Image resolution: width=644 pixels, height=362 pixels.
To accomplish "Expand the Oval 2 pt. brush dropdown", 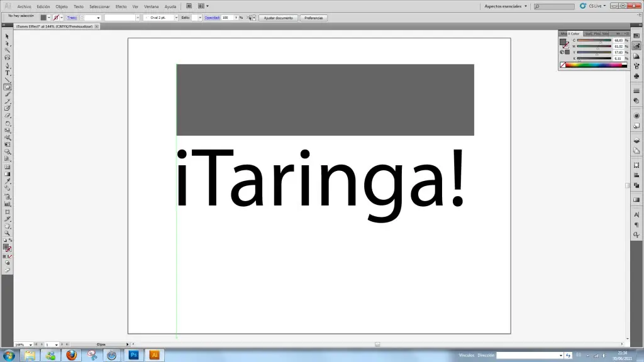I will (x=175, y=18).
